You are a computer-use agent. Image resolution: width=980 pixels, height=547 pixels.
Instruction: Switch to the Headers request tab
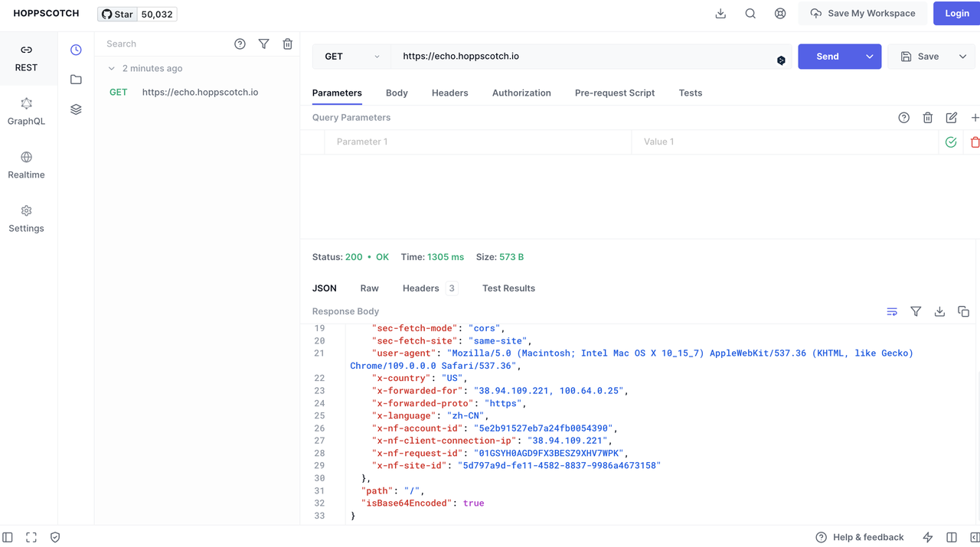click(x=449, y=93)
